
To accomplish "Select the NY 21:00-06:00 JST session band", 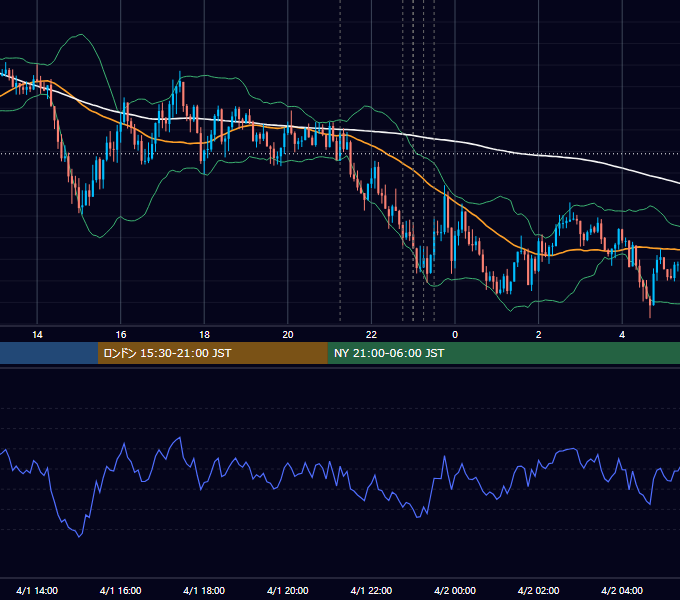I will pyautogui.click(x=503, y=353).
